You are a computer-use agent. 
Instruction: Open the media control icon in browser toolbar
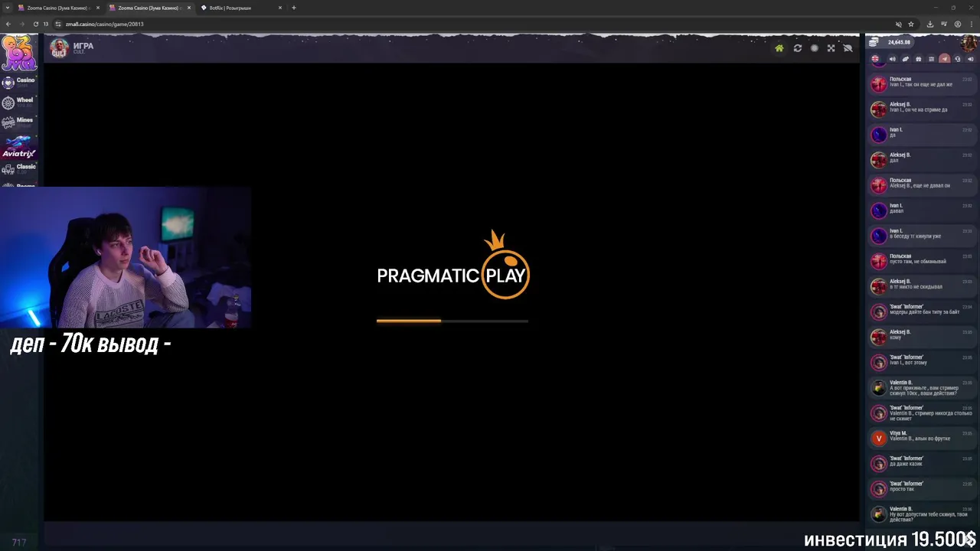click(944, 24)
